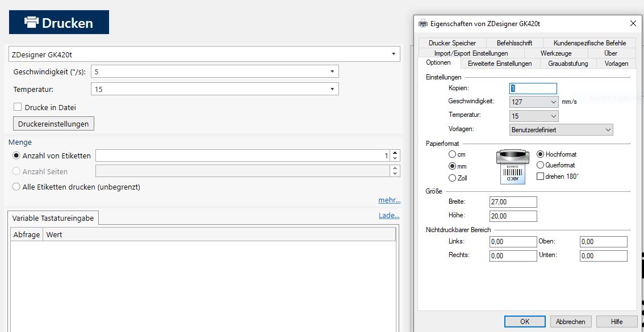Click the Drucken print button
Viewport: 644px width, 332px height.
[58, 22]
